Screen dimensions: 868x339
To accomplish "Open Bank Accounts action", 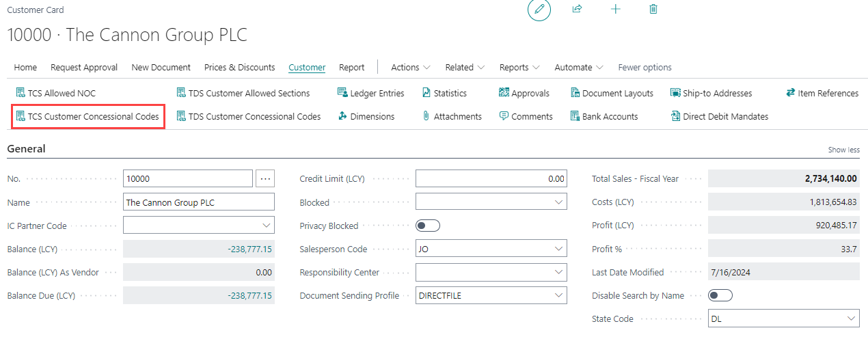I will (x=603, y=116).
